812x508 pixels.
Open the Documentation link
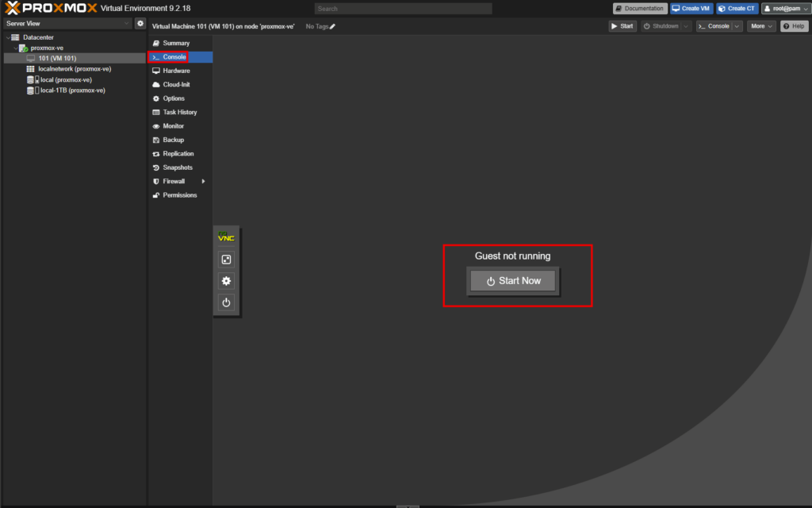pos(640,8)
